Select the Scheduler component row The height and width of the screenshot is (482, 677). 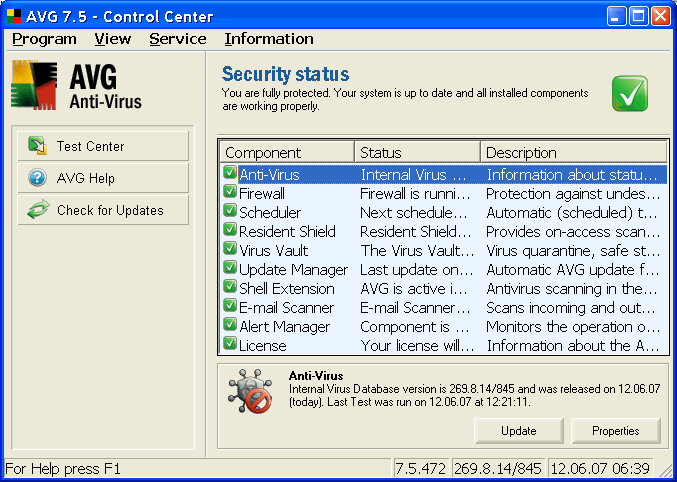(x=444, y=212)
